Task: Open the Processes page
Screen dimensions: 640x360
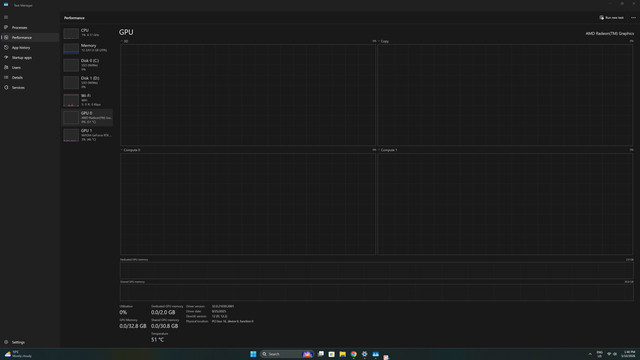Action: click(30, 27)
